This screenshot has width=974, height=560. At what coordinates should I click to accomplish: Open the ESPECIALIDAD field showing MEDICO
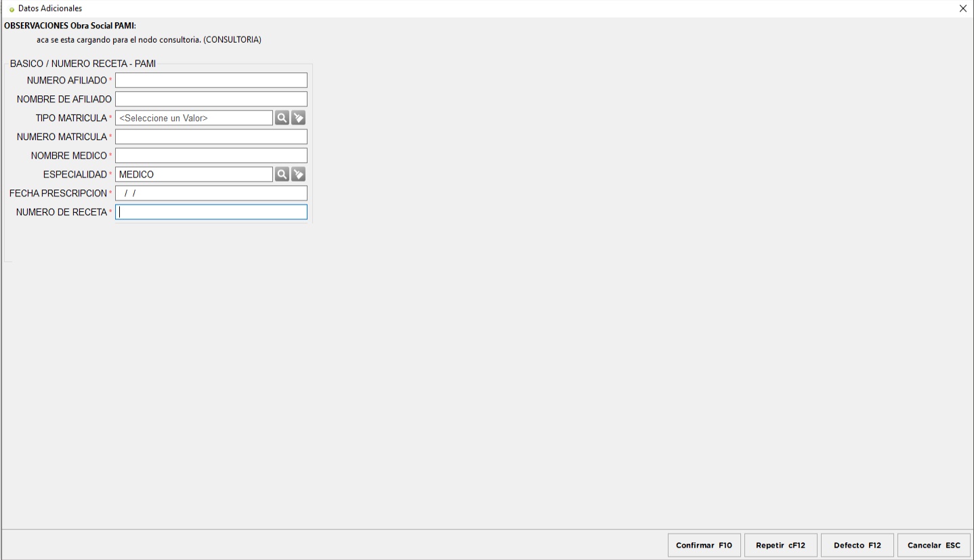(x=194, y=174)
